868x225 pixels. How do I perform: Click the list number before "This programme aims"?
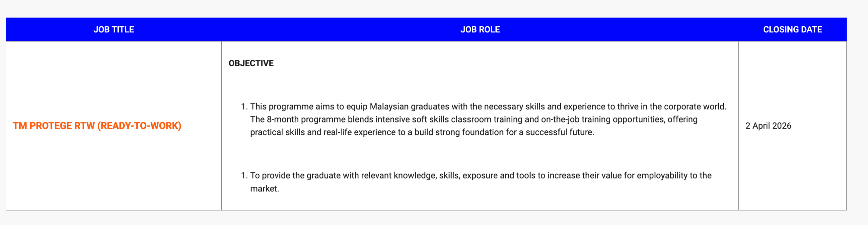[244, 107]
